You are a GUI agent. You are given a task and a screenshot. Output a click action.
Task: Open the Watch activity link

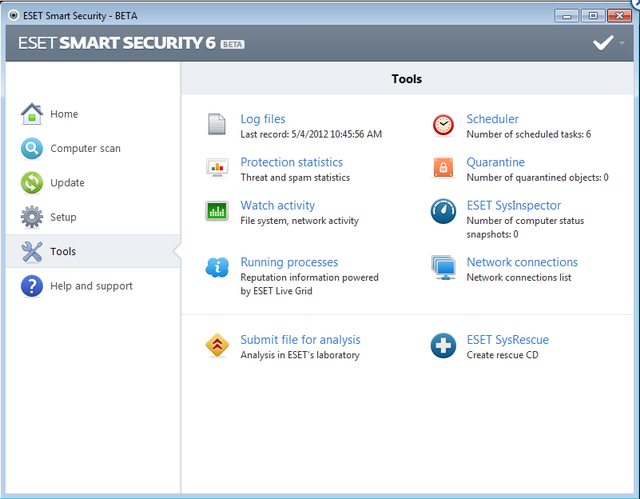(x=278, y=205)
